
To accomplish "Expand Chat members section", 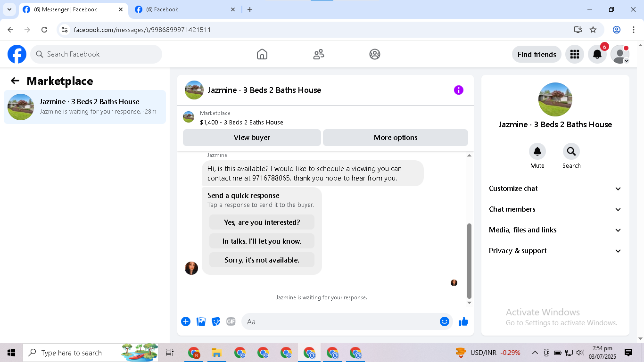I will (x=555, y=209).
